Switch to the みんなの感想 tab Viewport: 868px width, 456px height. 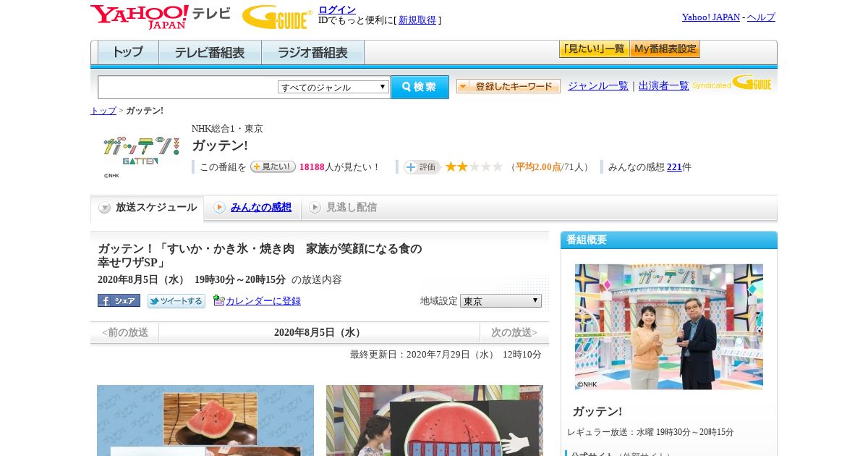261,207
